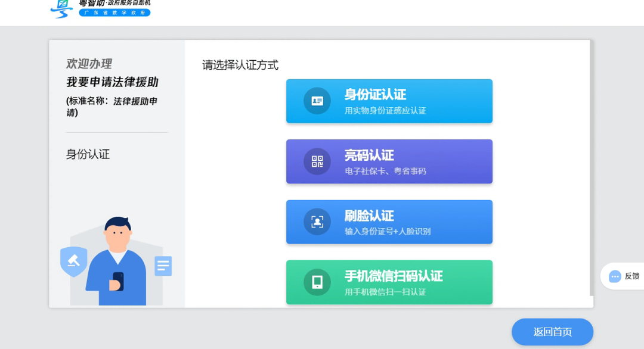Screen dimensions: 644x349
Task: Click the ID card icon on 身份证认证
Action: (x=317, y=100)
